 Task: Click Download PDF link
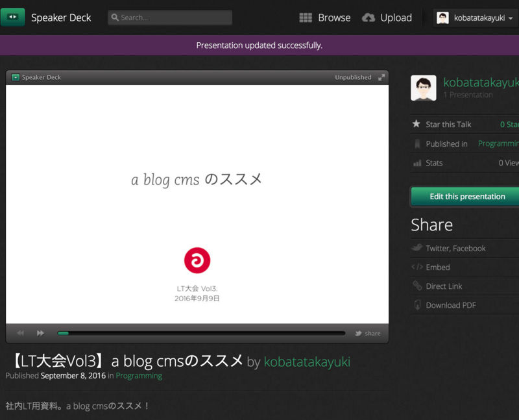point(451,305)
